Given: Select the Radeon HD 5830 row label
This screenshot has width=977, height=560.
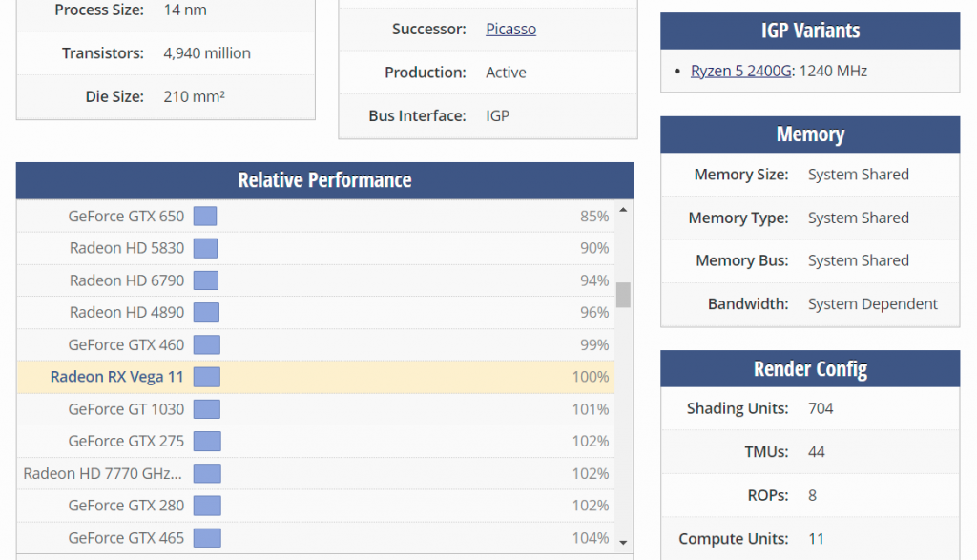Looking at the screenshot, I should (x=127, y=248).
